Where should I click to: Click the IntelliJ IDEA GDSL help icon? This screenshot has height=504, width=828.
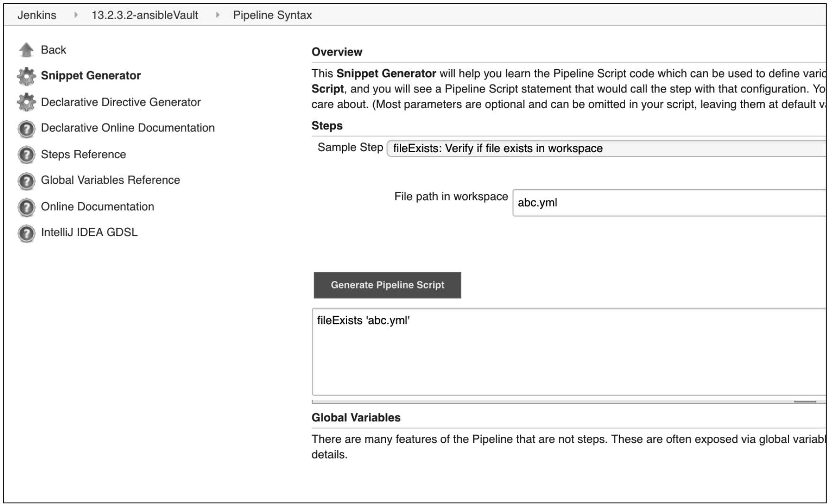coord(27,233)
